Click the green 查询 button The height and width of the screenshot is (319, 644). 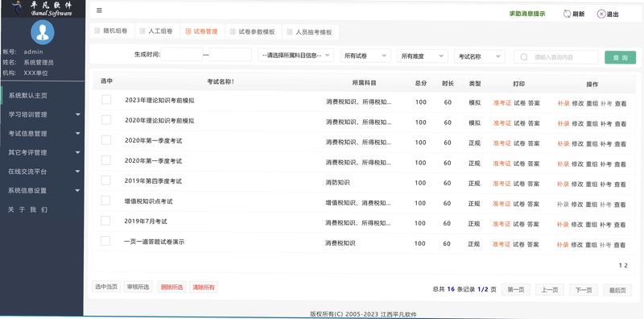620,57
